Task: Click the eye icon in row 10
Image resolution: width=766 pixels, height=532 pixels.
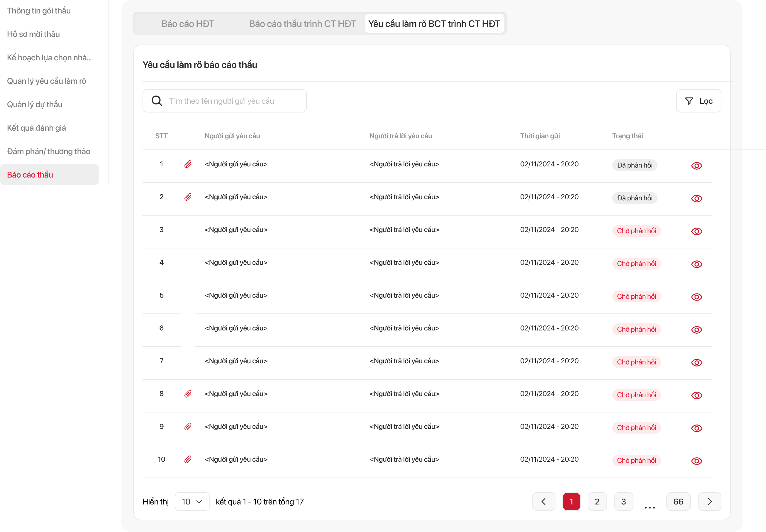Action: click(x=696, y=461)
